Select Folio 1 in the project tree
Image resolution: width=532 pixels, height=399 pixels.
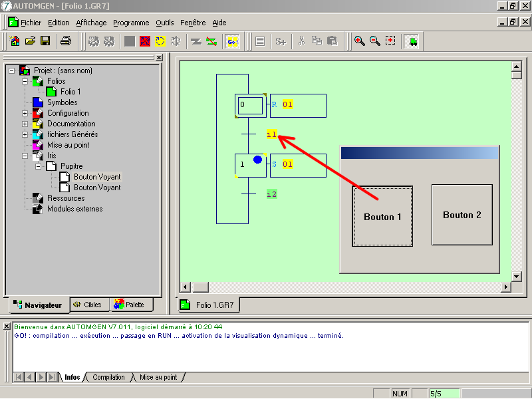click(70, 92)
